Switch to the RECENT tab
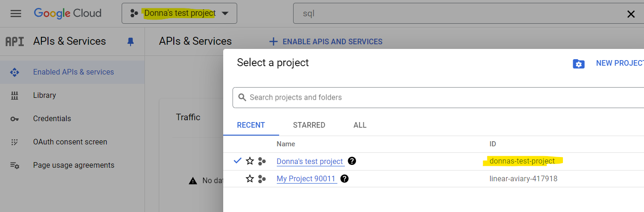 pos(251,125)
